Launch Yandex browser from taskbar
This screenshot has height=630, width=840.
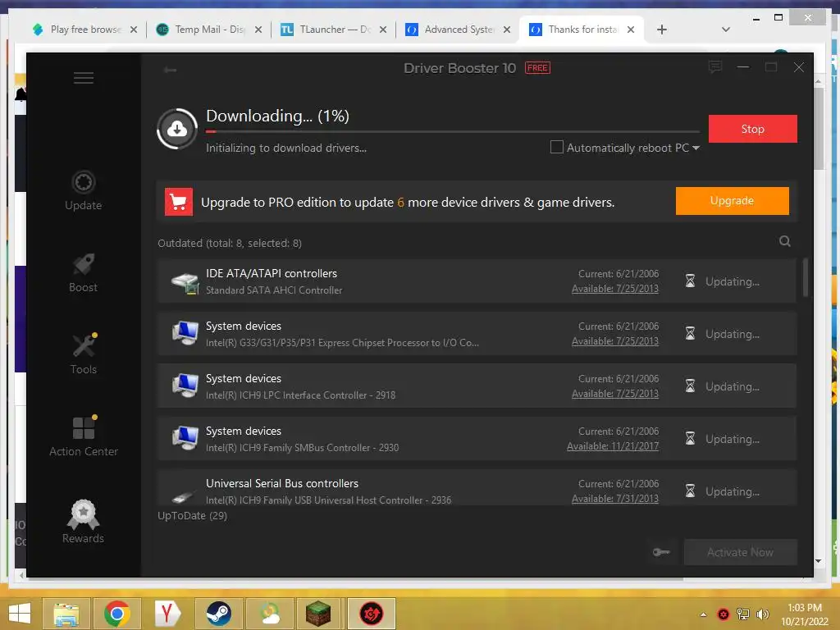[167, 614]
